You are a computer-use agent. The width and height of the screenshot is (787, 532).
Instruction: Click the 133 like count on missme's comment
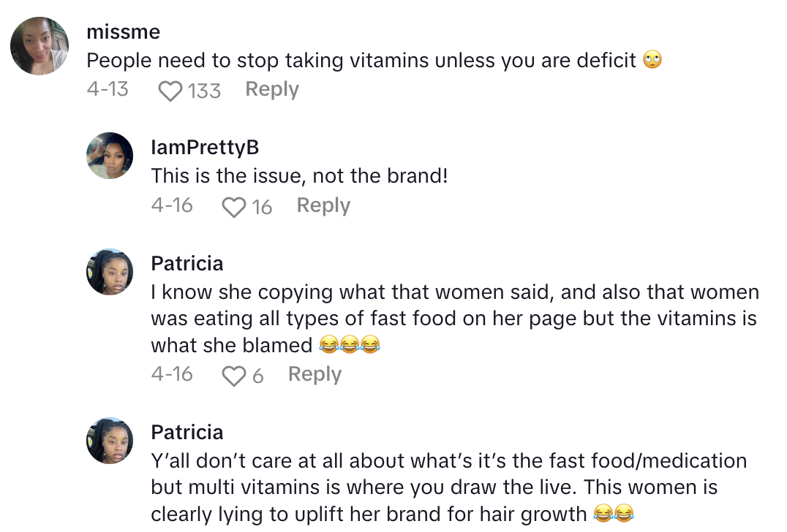tap(203, 91)
